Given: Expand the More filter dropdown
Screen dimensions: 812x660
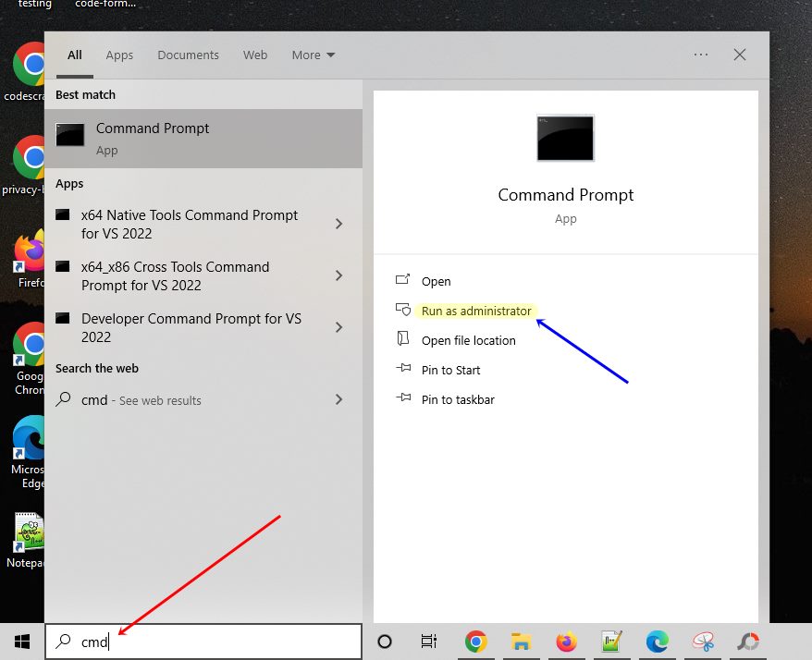Looking at the screenshot, I should click(x=314, y=55).
